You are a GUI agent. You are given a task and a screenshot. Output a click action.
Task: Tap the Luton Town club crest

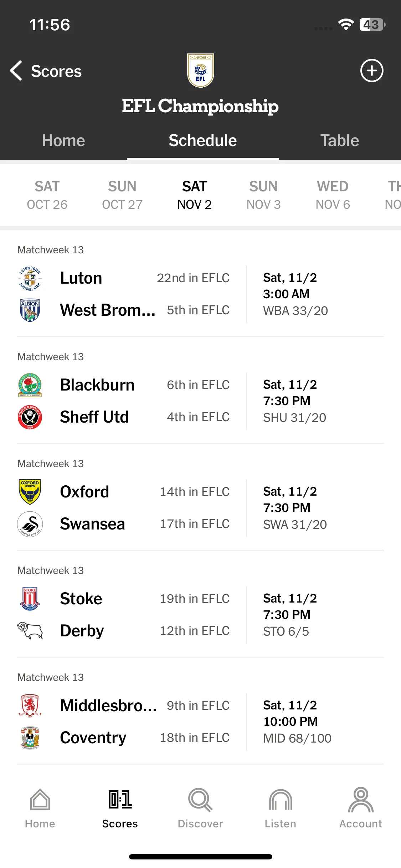30,278
